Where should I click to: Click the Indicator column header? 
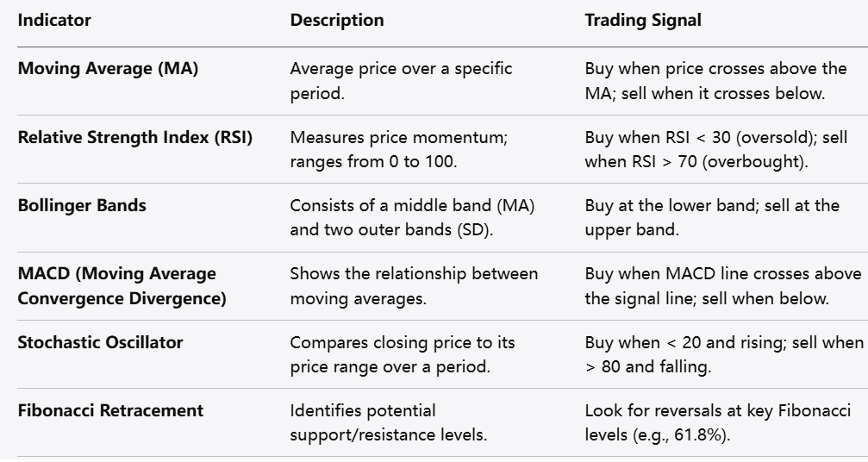point(54,20)
